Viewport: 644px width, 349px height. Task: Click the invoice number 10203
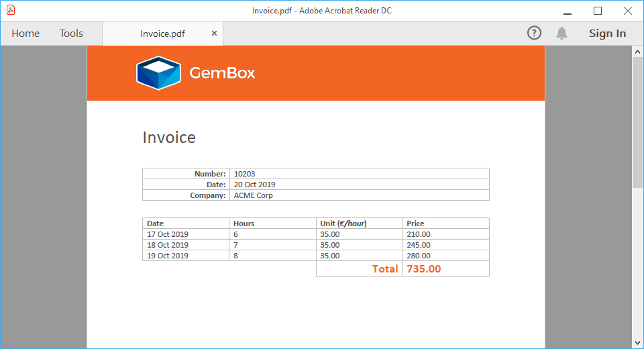click(x=244, y=174)
